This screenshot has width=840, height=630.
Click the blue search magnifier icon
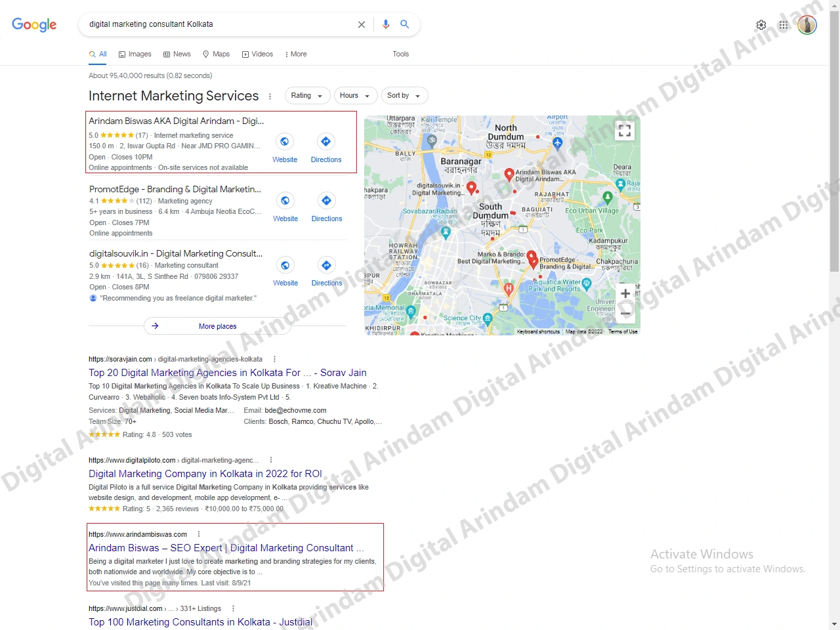point(405,24)
